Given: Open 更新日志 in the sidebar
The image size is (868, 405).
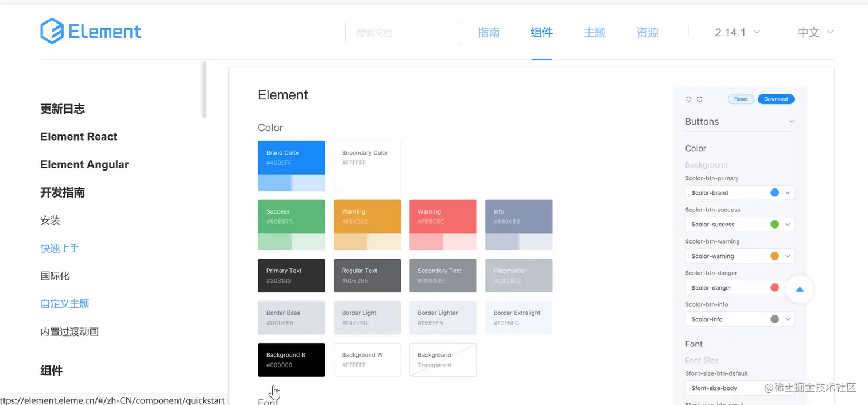Looking at the screenshot, I should [x=63, y=109].
